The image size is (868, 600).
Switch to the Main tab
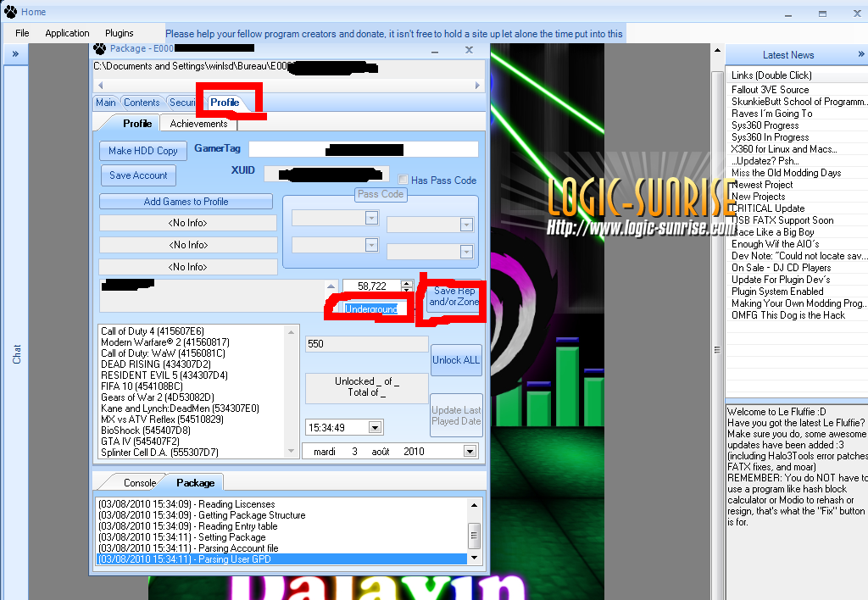coord(106,103)
